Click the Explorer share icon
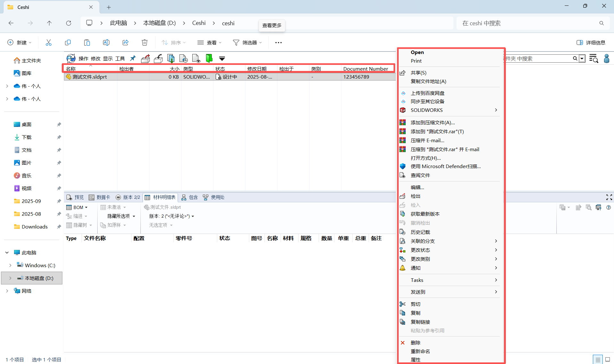The height and width of the screenshot is (364, 614). click(125, 43)
